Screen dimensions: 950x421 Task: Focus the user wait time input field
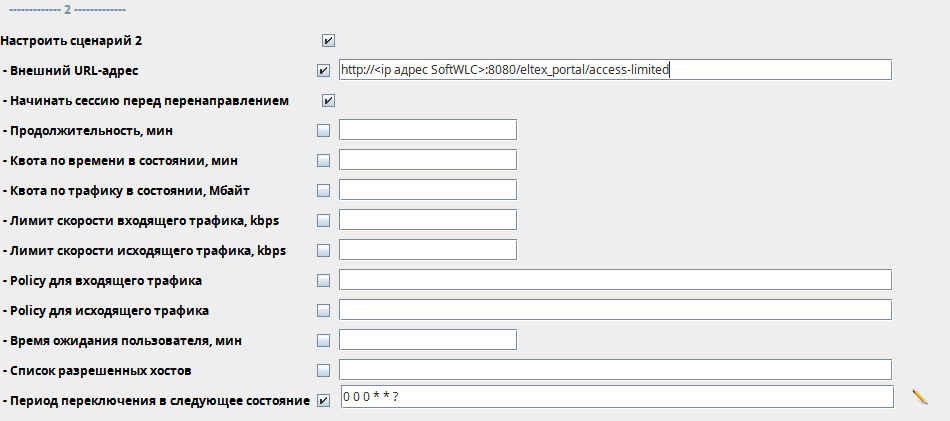(x=427, y=340)
